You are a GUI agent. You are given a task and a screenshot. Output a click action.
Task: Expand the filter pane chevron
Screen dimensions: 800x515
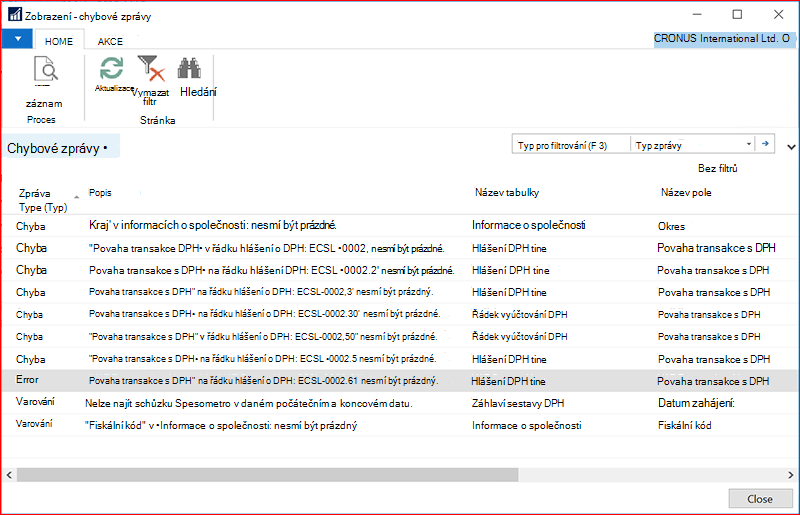[x=791, y=147]
